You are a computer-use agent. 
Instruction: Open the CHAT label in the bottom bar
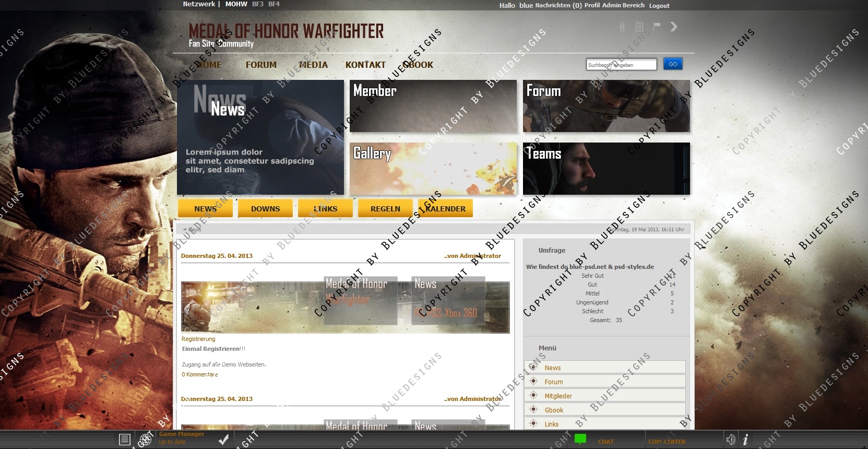pyautogui.click(x=606, y=442)
